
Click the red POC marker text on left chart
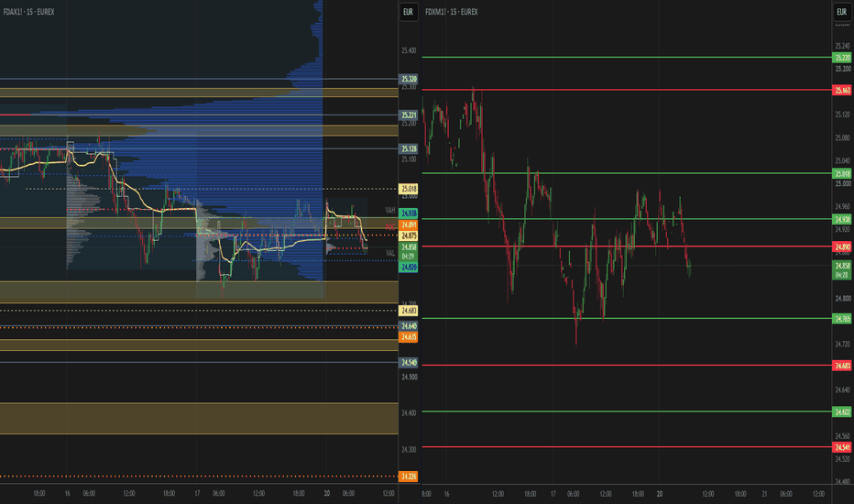390,226
